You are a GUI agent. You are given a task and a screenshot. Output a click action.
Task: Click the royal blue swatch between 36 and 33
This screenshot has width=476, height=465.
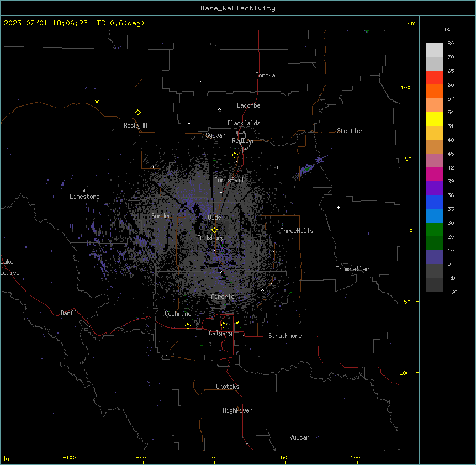tap(434, 202)
